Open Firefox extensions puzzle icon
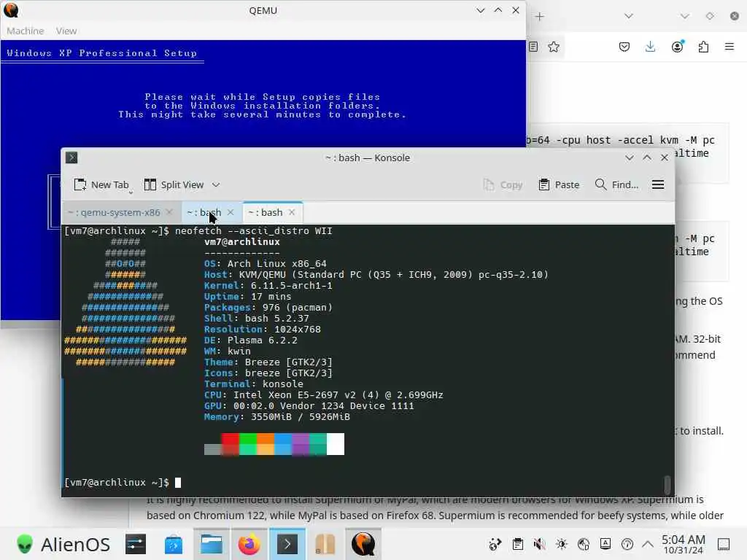Image resolution: width=747 pixels, height=560 pixels. [704, 47]
